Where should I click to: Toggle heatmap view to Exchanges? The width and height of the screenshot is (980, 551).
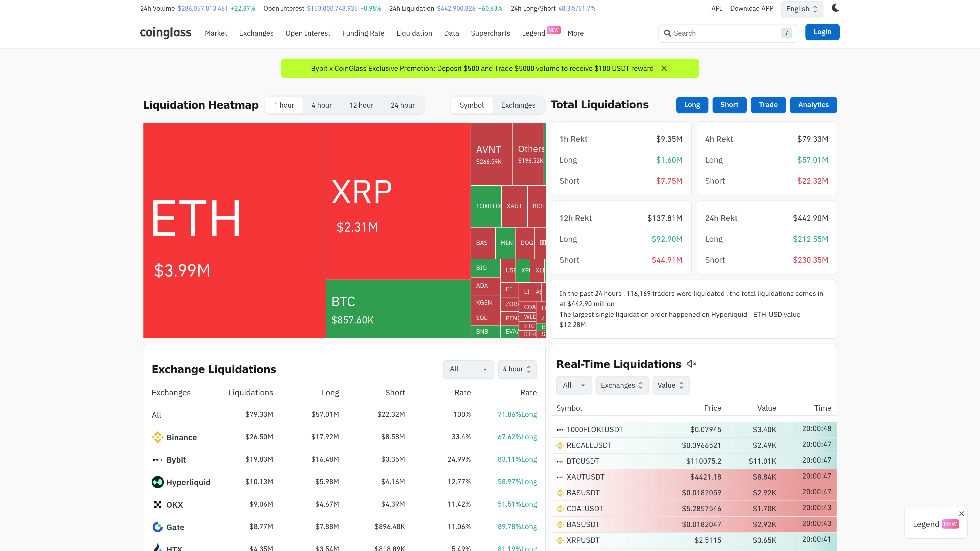(x=518, y=105)
